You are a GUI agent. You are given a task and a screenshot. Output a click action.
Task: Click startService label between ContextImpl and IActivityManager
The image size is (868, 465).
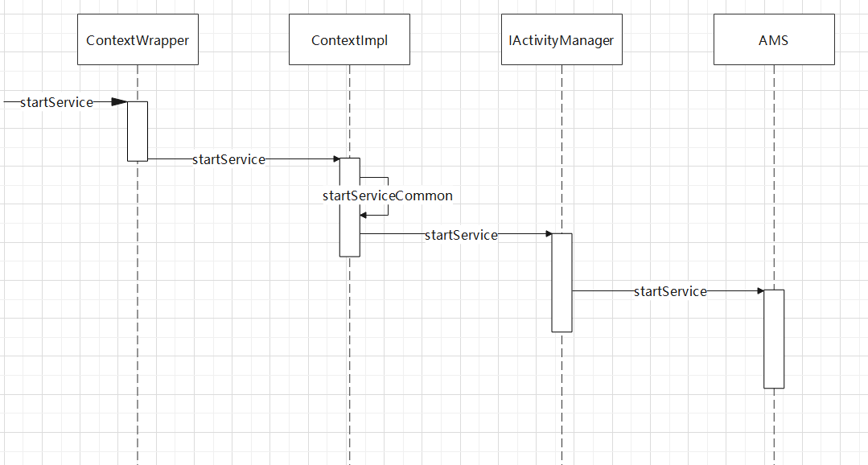[461, 235]
